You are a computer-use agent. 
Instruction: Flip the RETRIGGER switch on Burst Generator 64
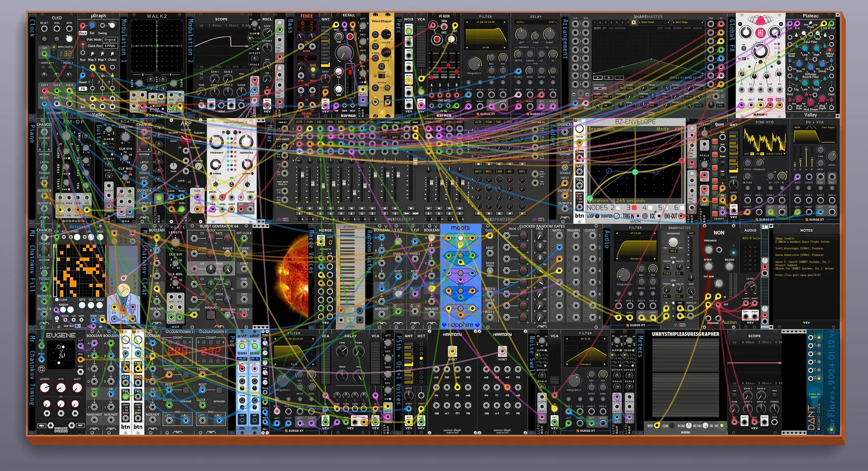pos(228,315)
